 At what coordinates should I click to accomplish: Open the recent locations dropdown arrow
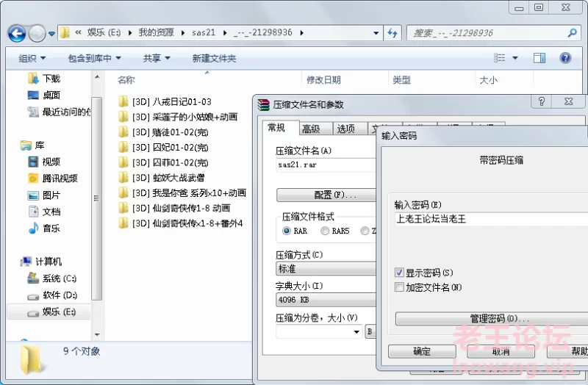point(51,34)
